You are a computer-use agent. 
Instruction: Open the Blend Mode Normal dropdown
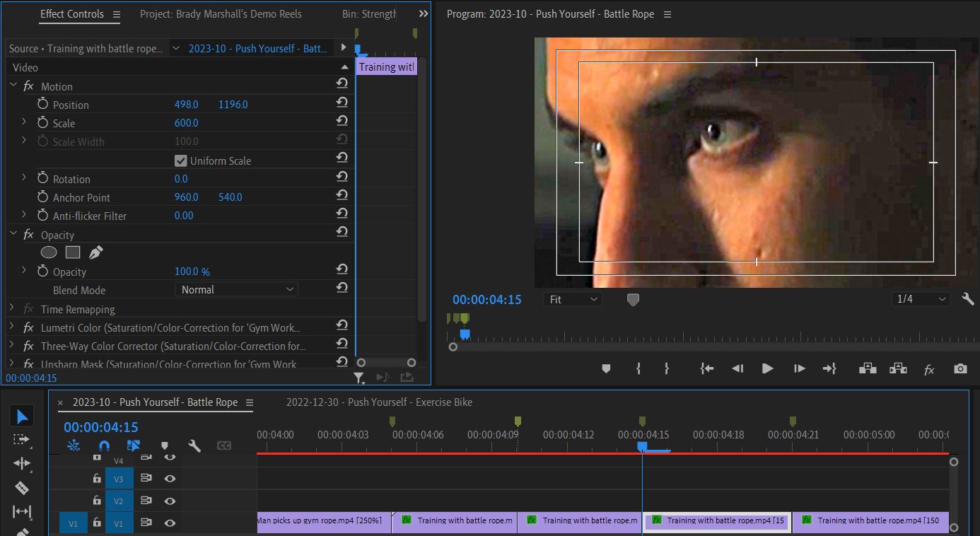pos(236,289)
